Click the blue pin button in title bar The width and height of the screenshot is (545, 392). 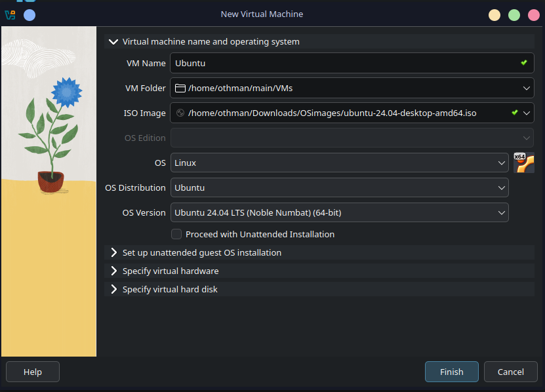click(x=30, y=14)
